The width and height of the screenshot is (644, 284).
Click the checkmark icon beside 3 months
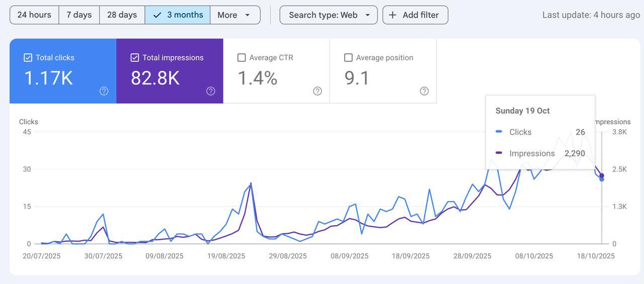click(157, 15)
